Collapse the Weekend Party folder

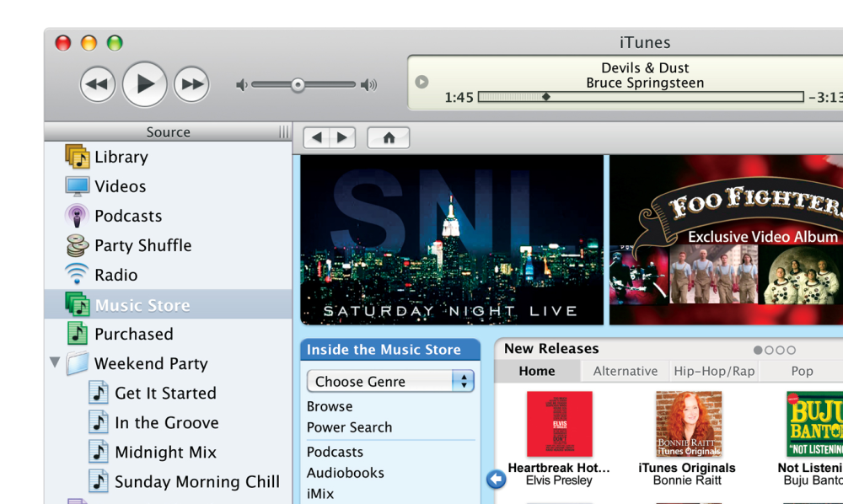[55, 363]
